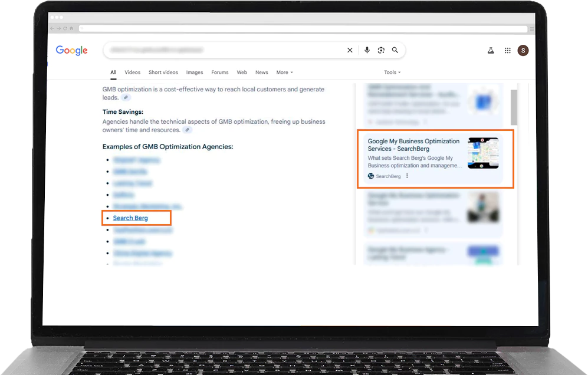
Task: Open source link after 'generate leads.'
Action: point(126,97)
